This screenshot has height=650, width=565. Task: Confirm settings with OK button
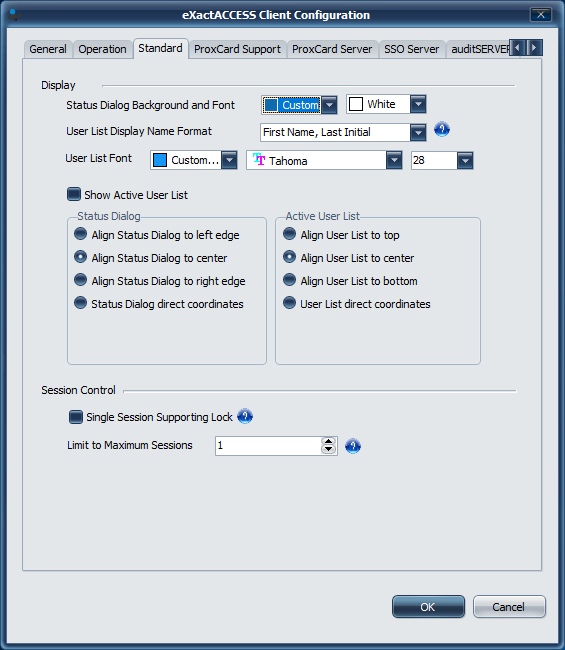click(428, 606)
